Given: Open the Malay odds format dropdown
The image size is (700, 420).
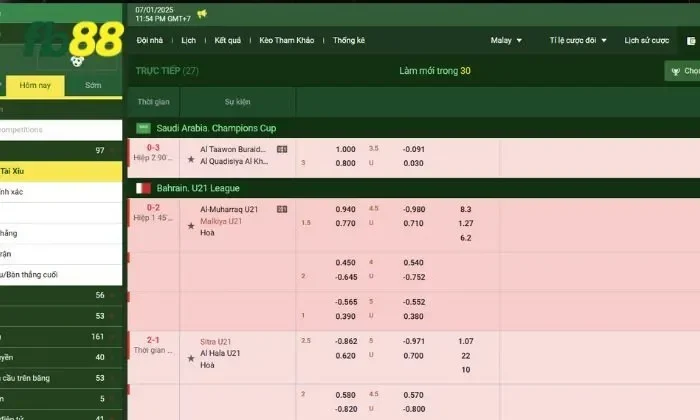Looking at the screenshot, I should 506,41.
